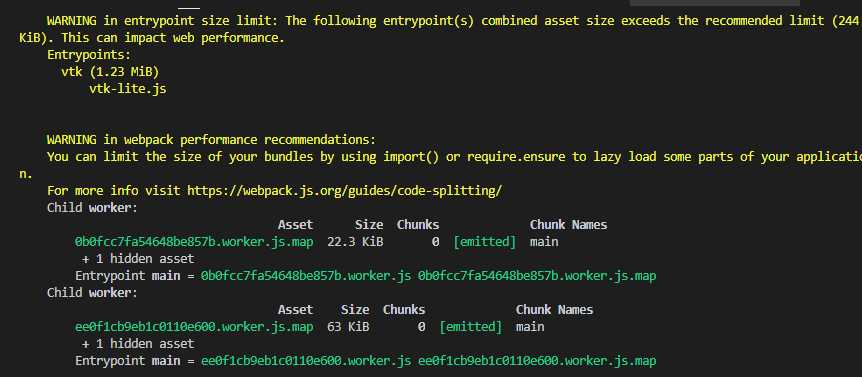Open the webpack code-splitting guide URL
Screen dimensions: 862x377
[344, 191]
